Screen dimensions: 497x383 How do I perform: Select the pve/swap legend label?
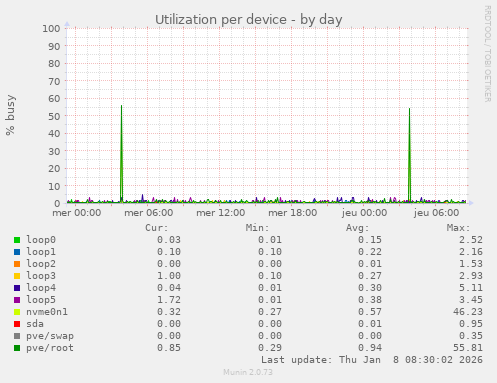[50, 336]
